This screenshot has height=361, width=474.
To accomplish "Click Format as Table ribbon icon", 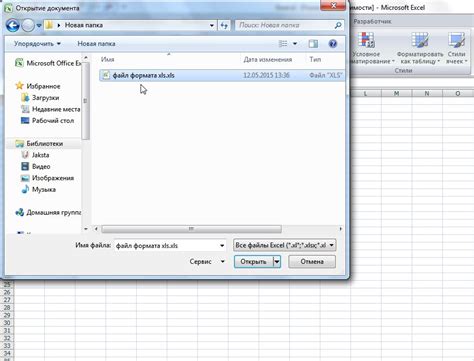I will tap(419, 40).
